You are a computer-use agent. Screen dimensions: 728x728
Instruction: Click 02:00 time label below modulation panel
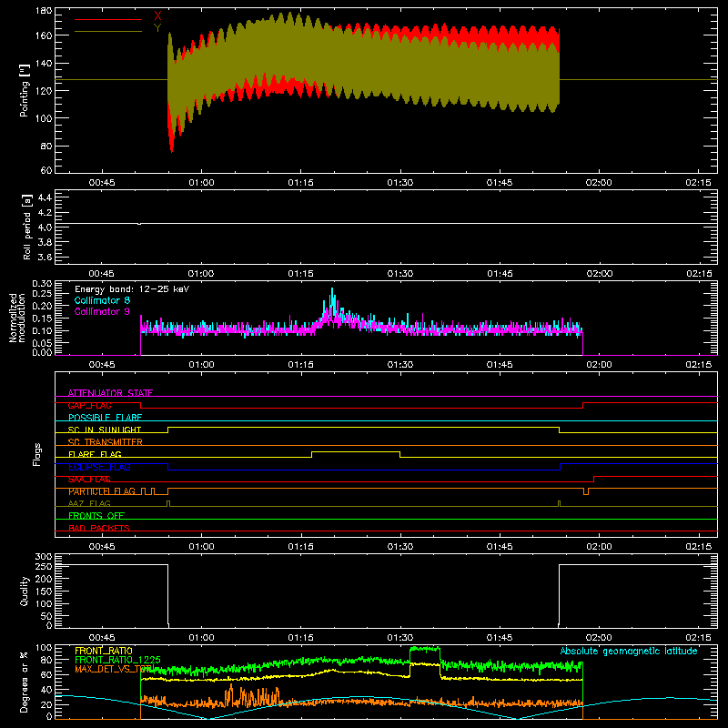(x=599, y=365)
